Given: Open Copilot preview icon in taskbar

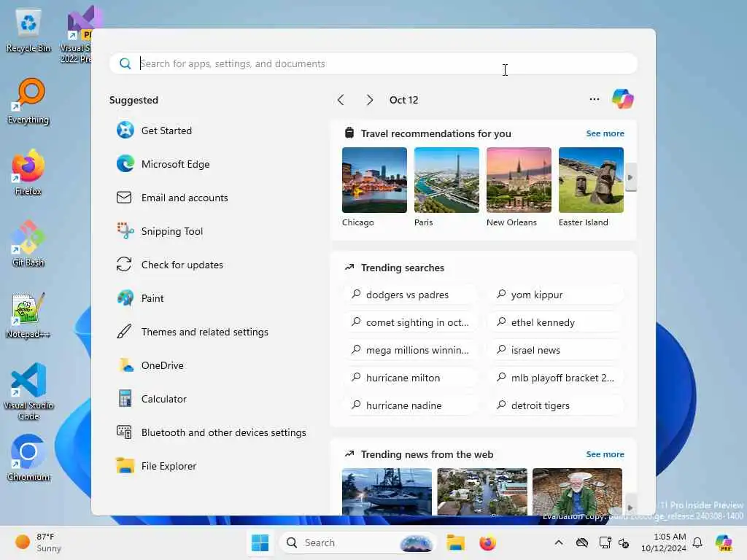Looking at the screenshot, I should pyautogui.click(x=724, y=542).
